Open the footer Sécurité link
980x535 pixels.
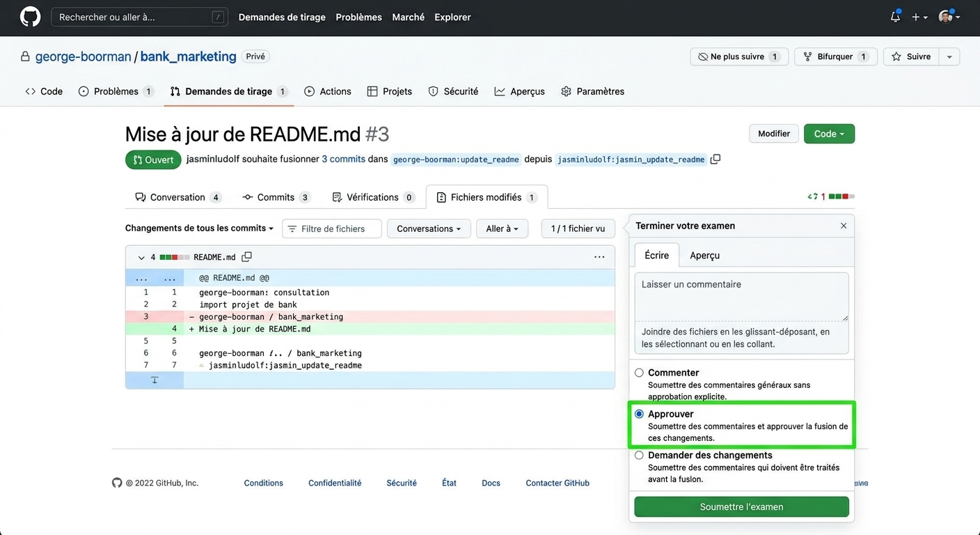(402, 483)
